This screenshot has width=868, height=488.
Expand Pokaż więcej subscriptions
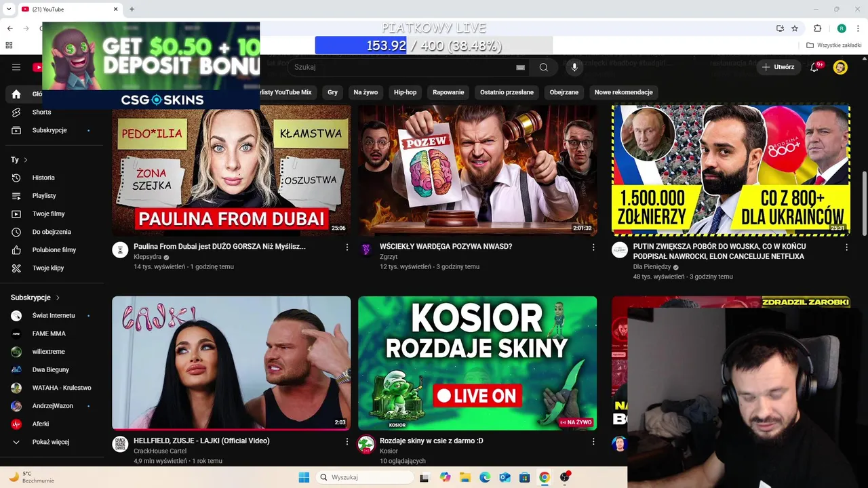(52, 442)
